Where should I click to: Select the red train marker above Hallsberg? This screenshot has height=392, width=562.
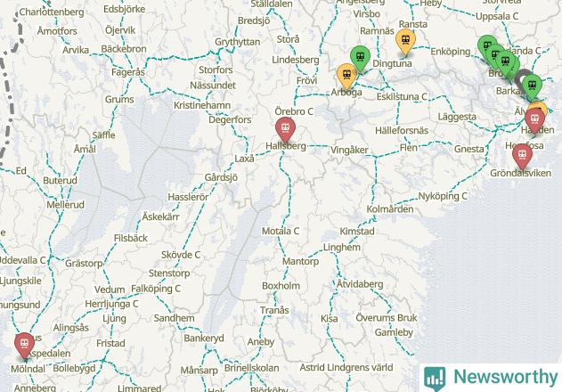285,129
